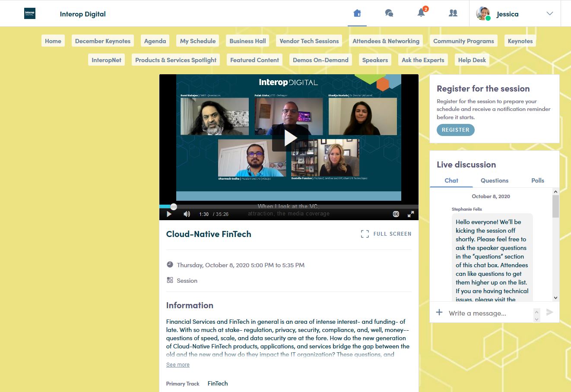
Task: Open the Keynotes nav item
Action: point(520,41)
